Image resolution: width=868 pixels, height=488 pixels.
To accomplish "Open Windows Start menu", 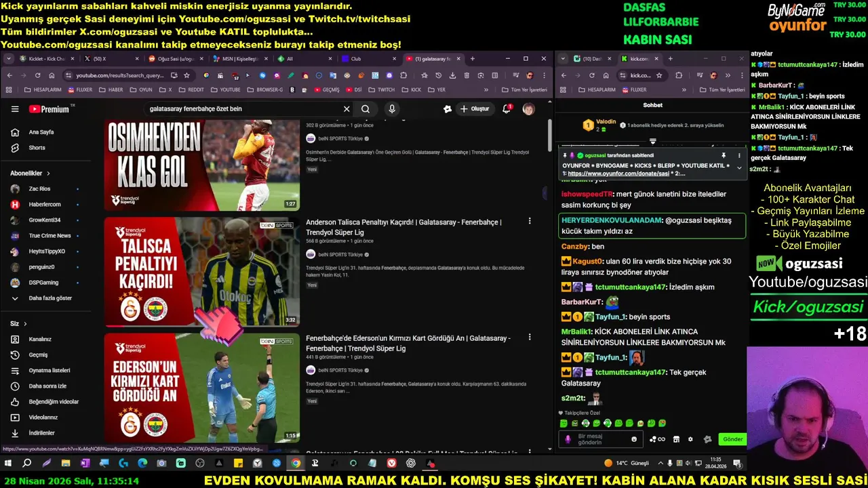I will pos(8,464).
